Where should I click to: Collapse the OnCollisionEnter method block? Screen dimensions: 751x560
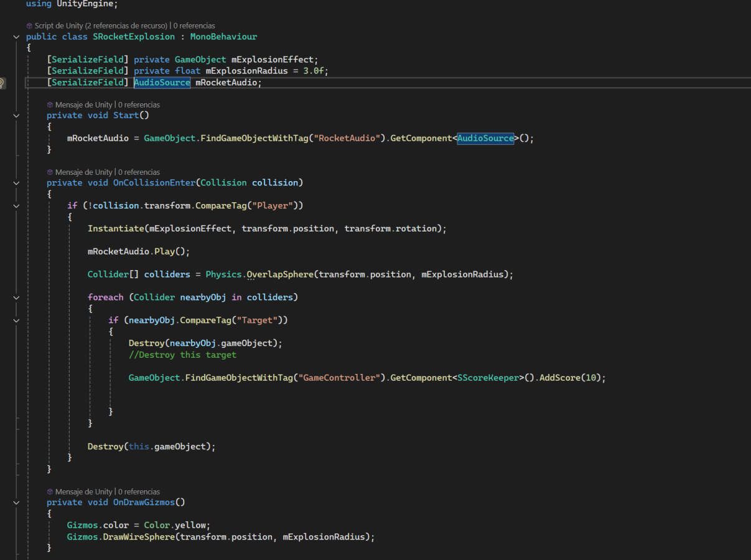coord(16,182)
